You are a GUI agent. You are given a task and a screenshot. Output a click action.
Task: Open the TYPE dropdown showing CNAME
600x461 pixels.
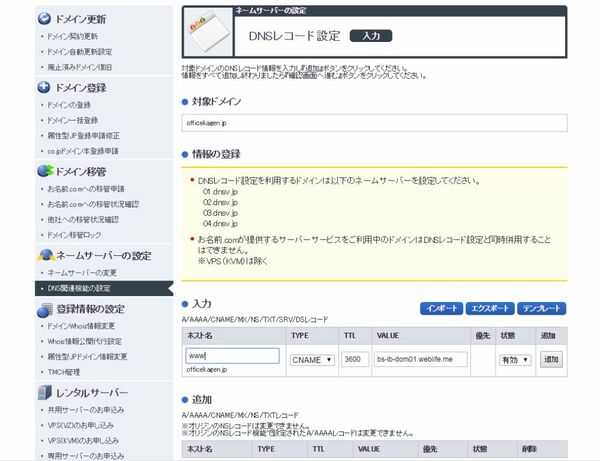tap(312, 360)
